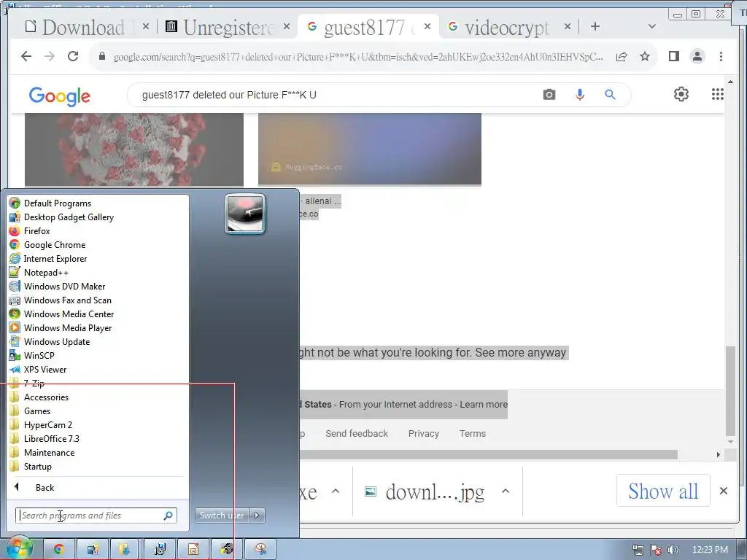Click the user account picture in Start menu

point(245,214)
